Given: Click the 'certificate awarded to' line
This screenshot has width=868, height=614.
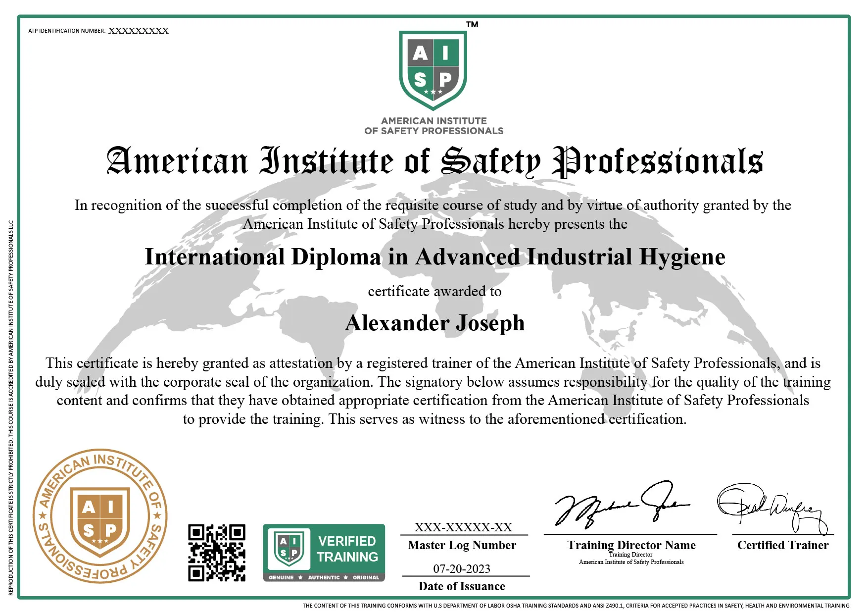Looking at the screenshot, I should (434, 291).
